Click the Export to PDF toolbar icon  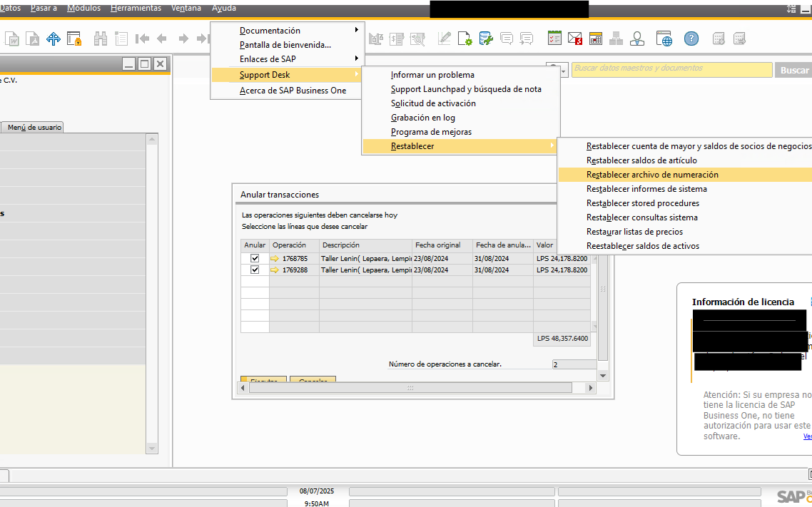point(33,39)
